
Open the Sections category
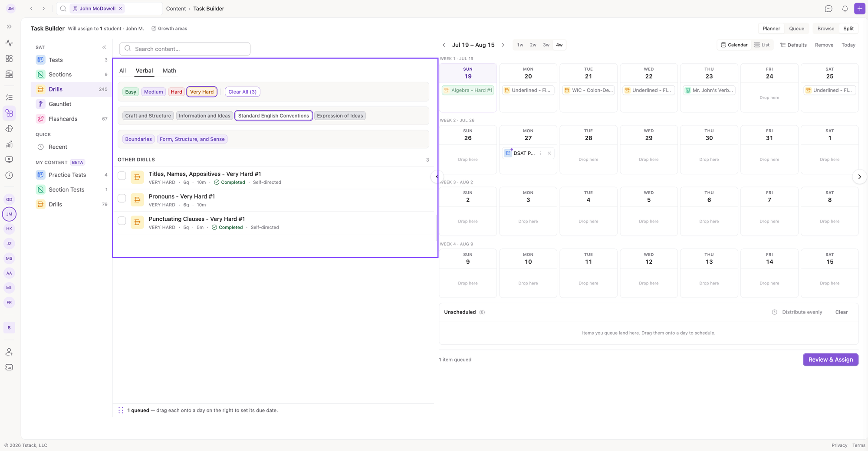coord(72,75)
